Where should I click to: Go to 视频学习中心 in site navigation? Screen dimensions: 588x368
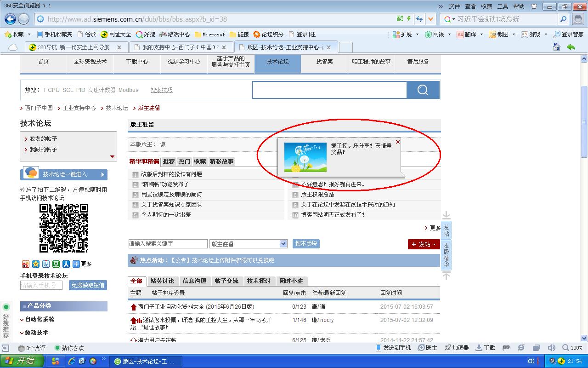click(x=184, y=62)
